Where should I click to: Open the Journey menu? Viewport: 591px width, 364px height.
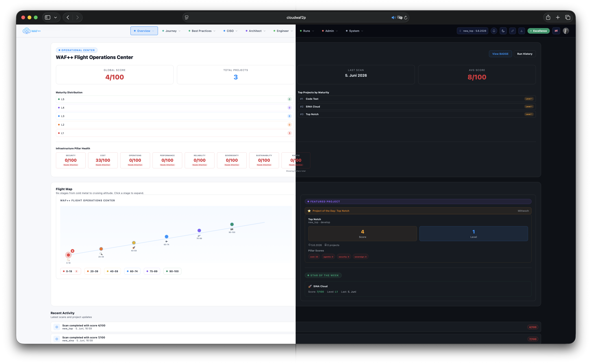[171, 31]
